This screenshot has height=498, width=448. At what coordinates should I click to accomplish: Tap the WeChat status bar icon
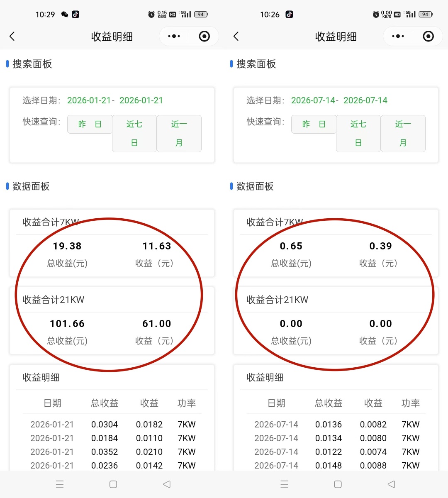[65, 15]
